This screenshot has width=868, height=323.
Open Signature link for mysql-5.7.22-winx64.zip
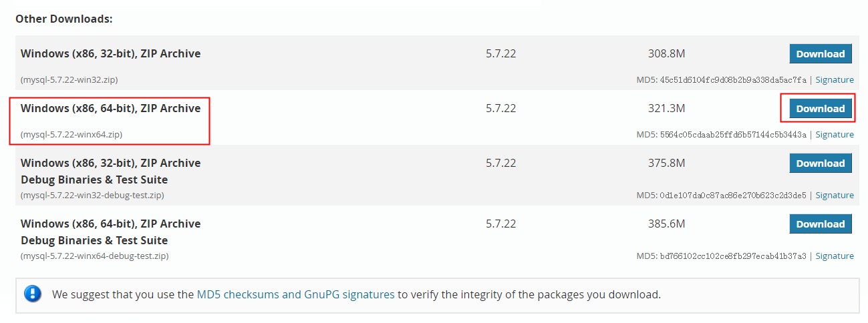click(x=835, y=135)
